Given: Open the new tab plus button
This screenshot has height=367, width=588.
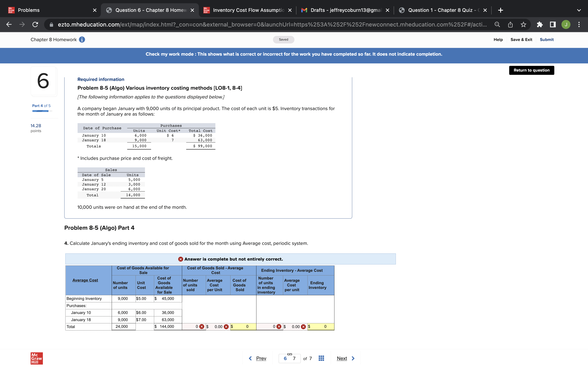Looking at the screenshot, I should pos(500,10).
